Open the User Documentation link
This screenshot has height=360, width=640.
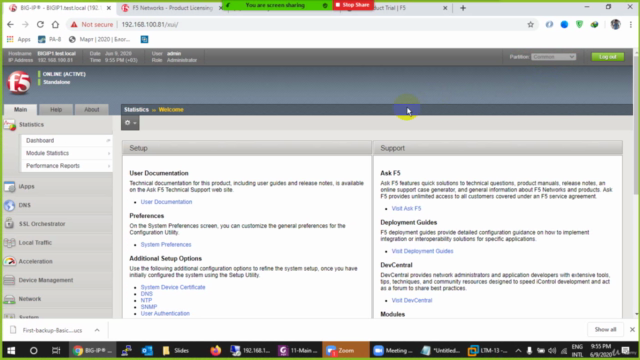tap(166, 202)
